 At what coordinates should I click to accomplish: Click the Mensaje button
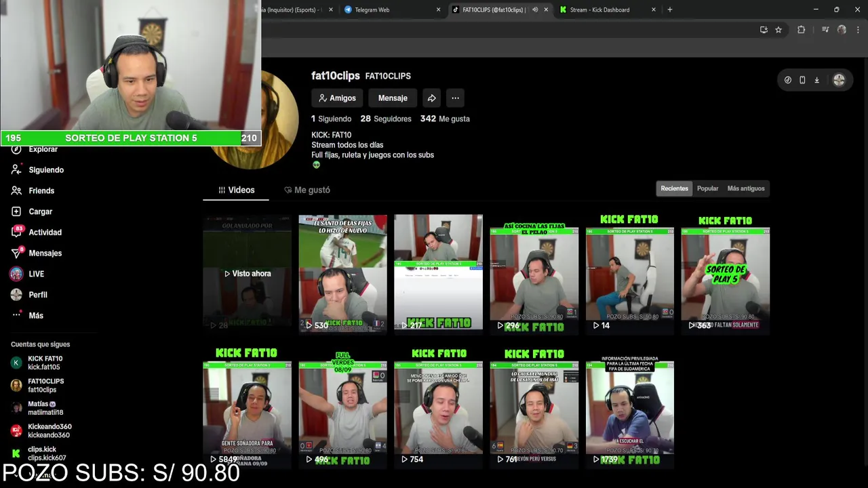[x=393, y=98]
